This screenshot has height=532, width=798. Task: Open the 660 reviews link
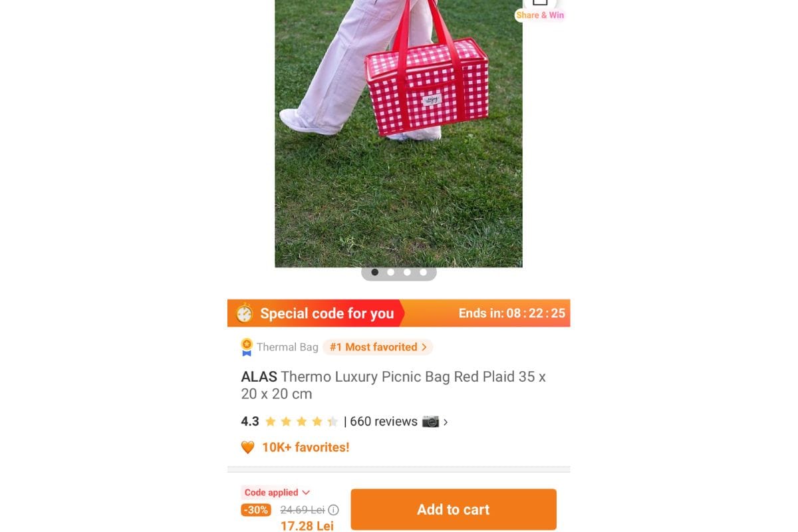(384, 422)
